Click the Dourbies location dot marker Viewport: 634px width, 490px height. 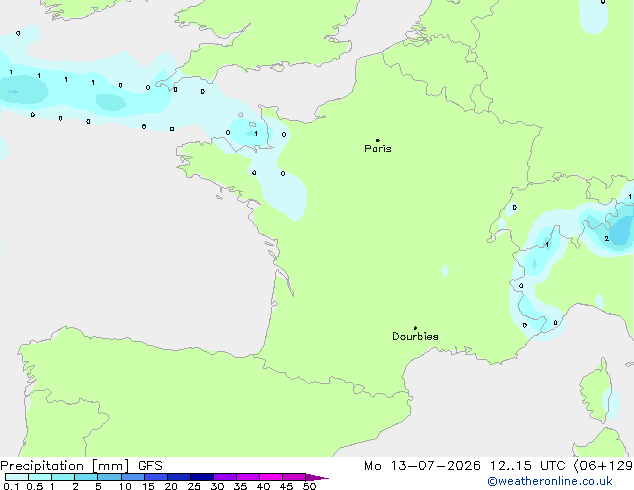(x=415, y=328)
